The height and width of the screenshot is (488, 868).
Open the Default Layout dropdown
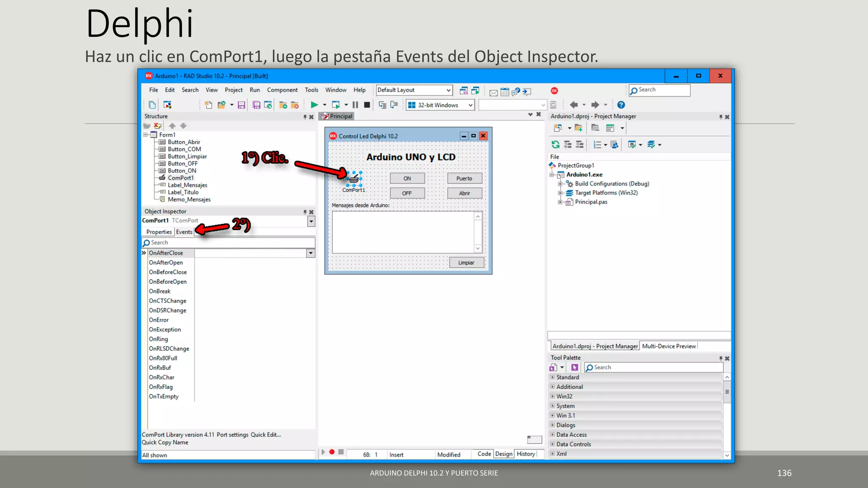(448, 90)
